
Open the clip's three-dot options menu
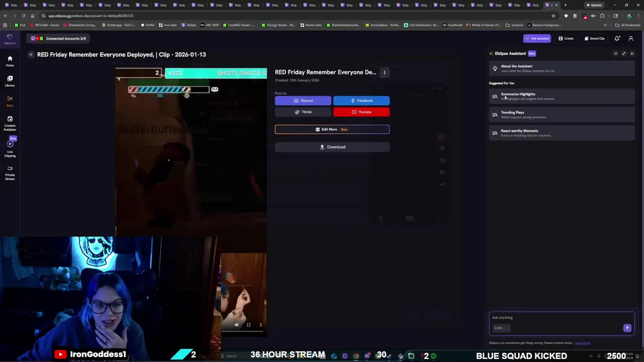384,72
